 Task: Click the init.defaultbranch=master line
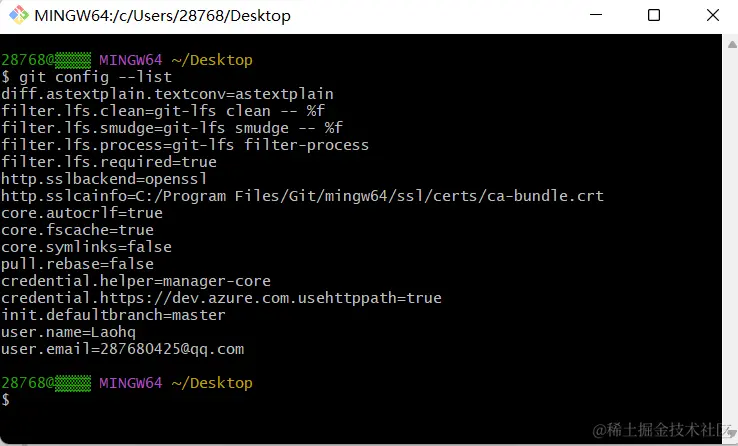[x=113, y=315]
